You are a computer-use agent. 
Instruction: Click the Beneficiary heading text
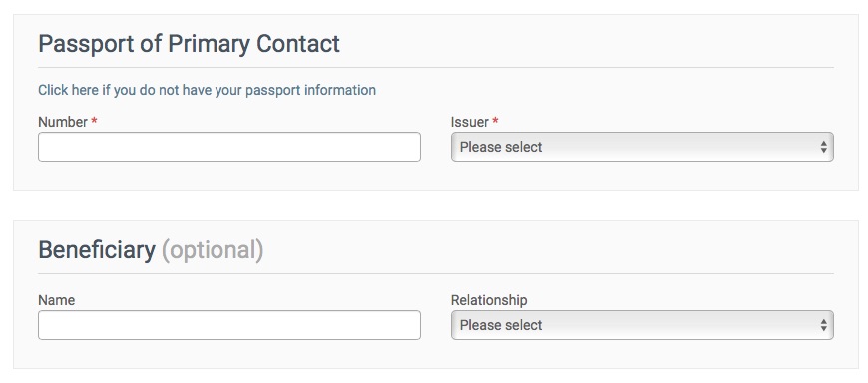(x=97, y=250)
